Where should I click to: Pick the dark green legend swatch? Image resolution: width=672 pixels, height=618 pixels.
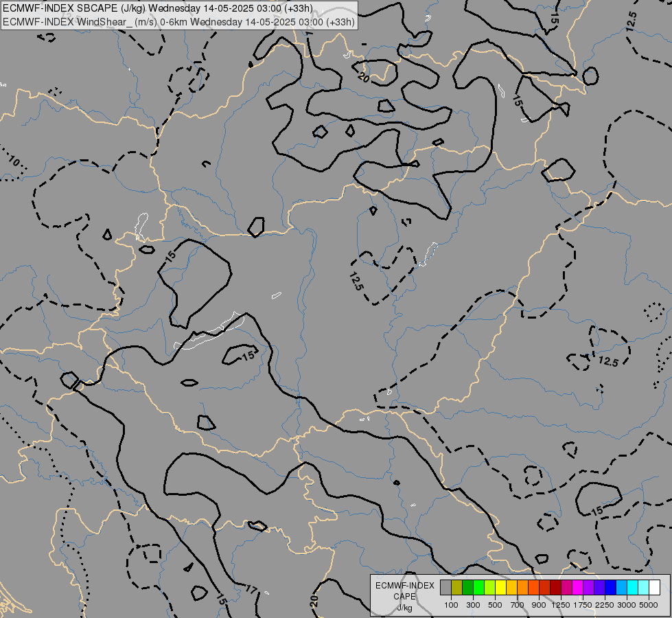[468, 587]
